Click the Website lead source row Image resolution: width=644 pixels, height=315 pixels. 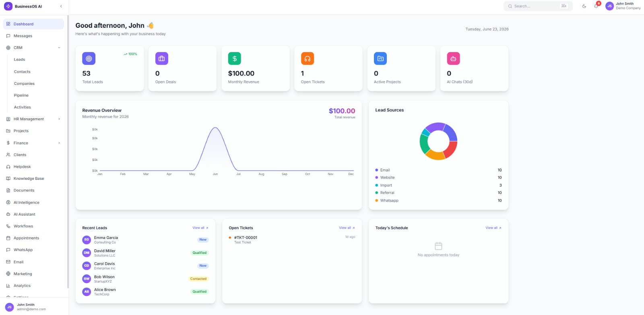point(438,177)
